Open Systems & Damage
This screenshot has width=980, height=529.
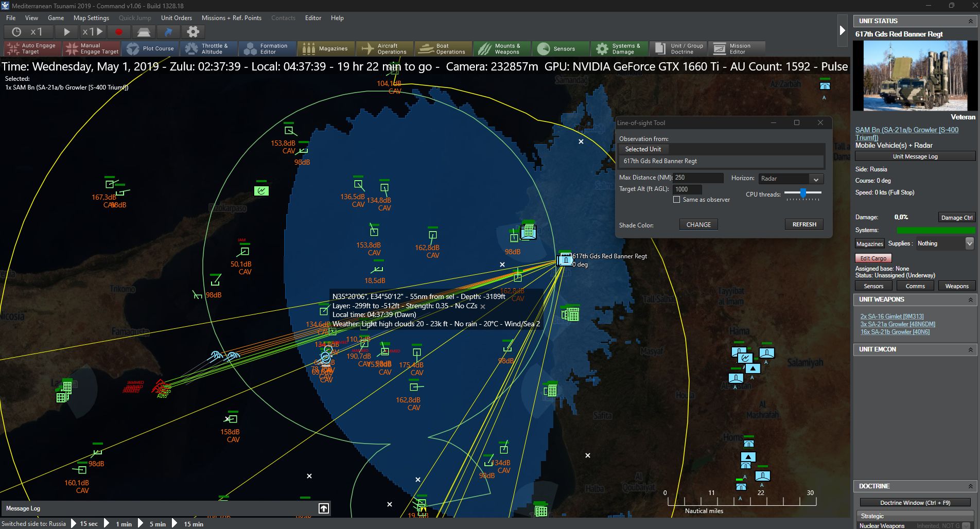(619, 48)
